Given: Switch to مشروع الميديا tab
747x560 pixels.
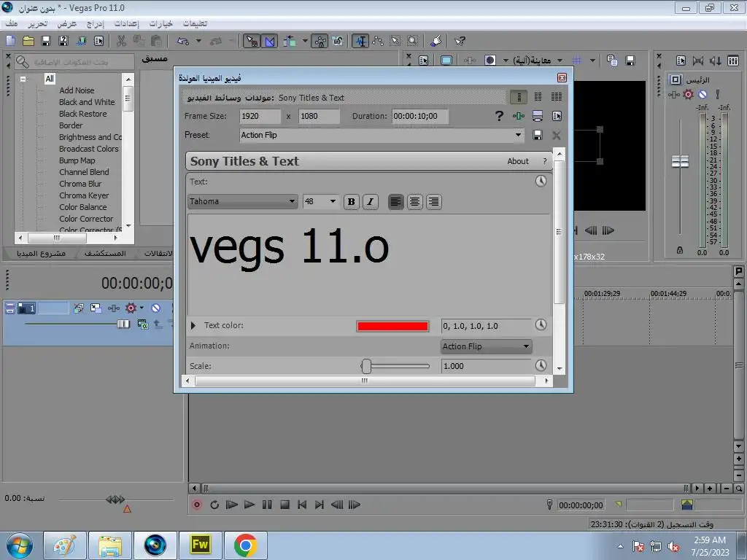Looking at the screenshot, I should (41, 253).
